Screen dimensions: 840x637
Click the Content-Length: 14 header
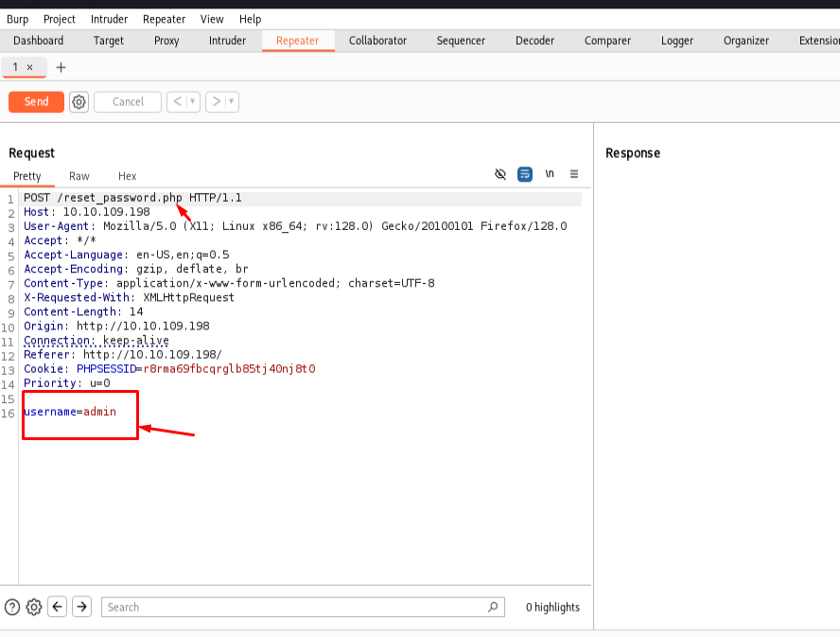point(83,312)
